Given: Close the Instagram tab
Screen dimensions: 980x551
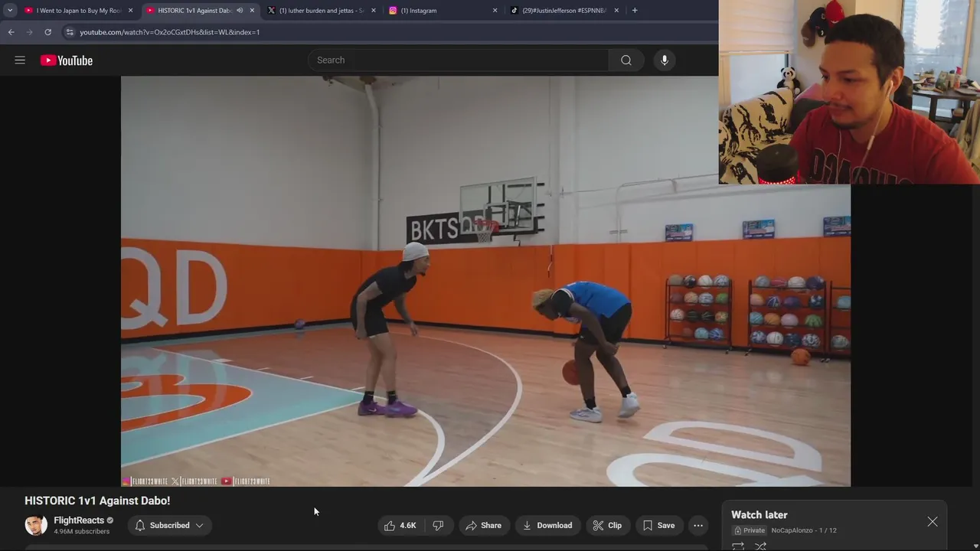Looking at the screenshot, I should [495, 11].
